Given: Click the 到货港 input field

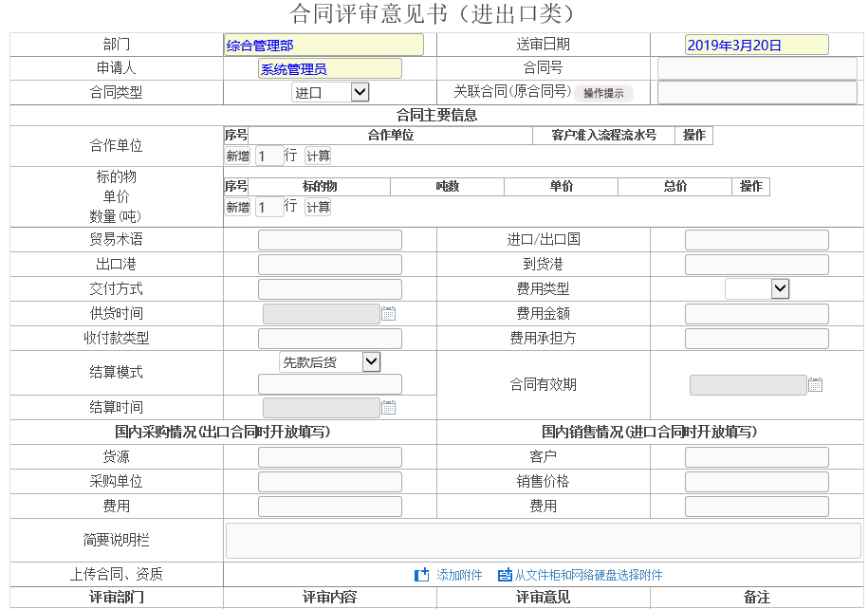Looking at the screenshot, I should click(x=756, y=265).
